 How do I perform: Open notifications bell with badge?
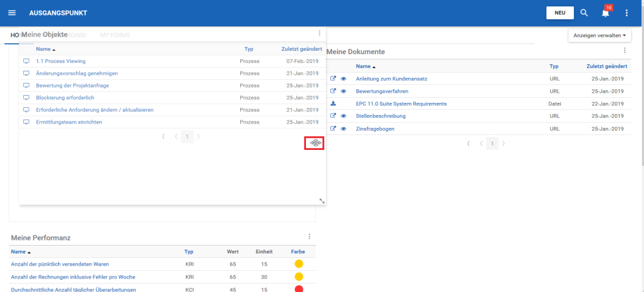pyautogui.click(x=605, y=12)
